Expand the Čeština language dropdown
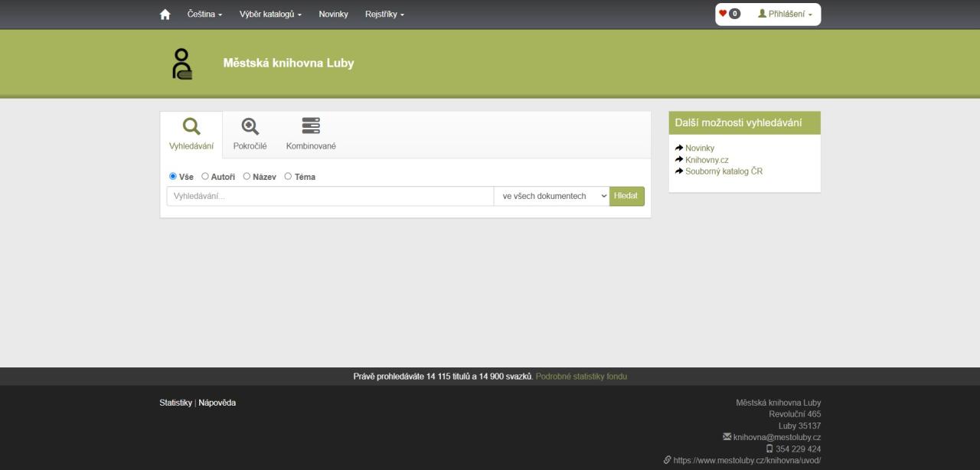 (x=204, y=15)
